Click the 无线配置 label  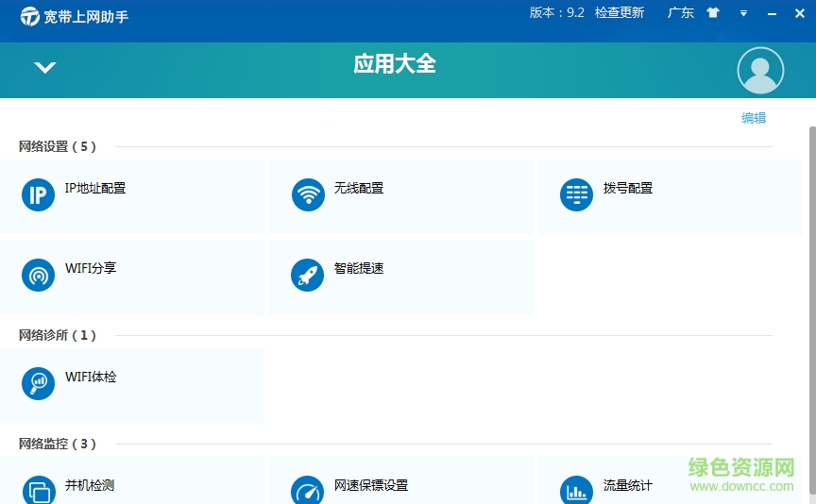point(359,188)
